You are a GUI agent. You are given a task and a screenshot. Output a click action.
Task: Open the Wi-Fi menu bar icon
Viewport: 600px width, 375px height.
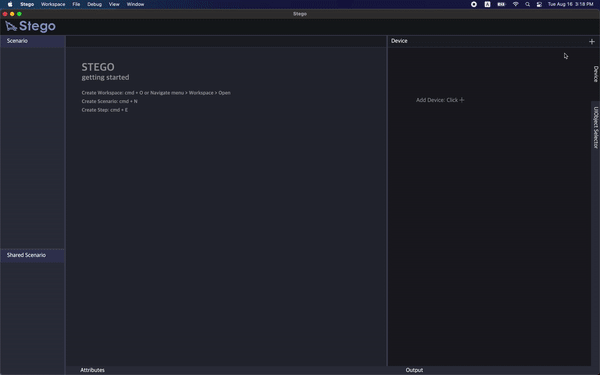tap(515, 4)
